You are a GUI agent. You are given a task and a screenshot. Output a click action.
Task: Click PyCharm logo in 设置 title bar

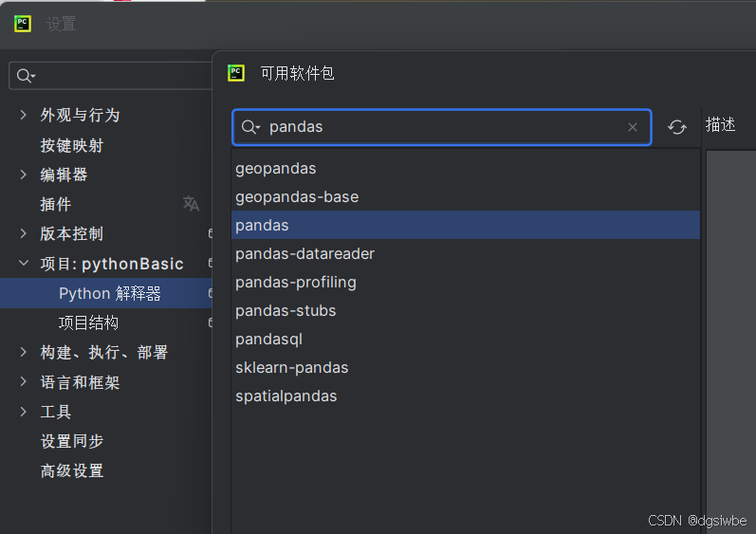[23, 24]
